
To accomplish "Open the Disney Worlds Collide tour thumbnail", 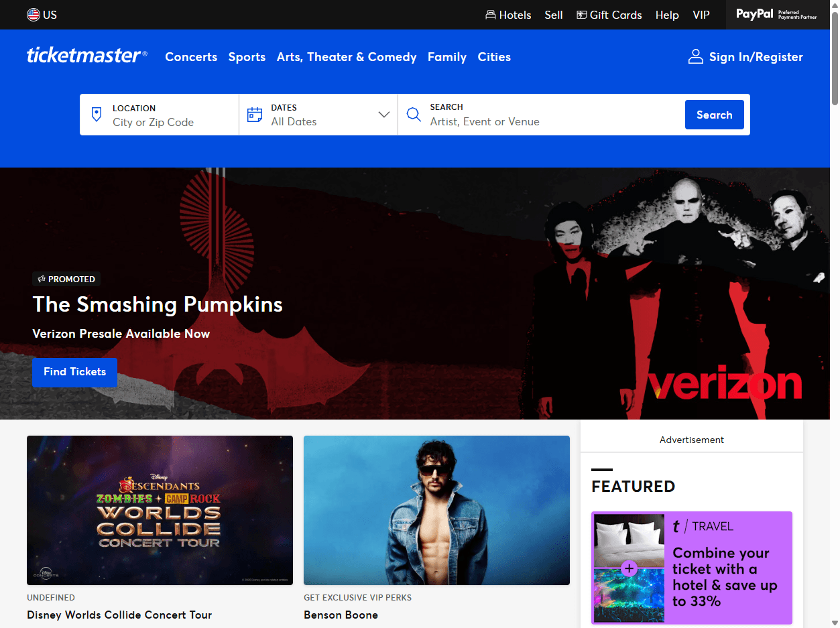I will (160, 510).
